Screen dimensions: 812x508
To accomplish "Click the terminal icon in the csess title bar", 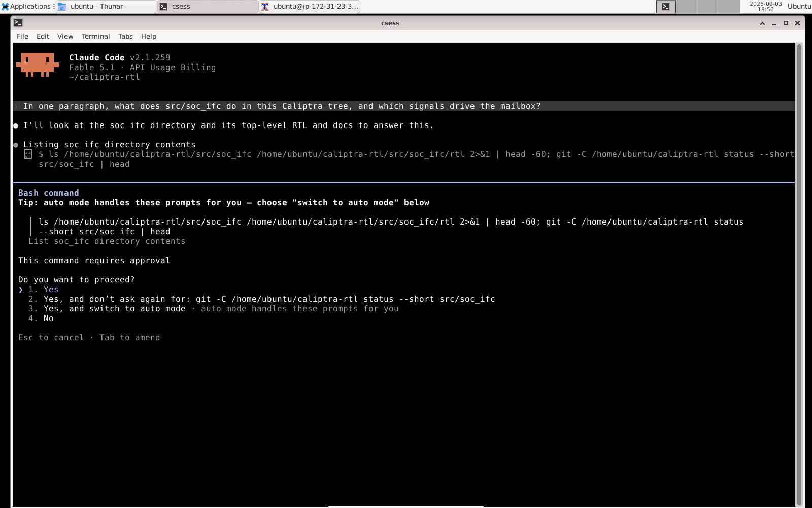I will point(18,23).
